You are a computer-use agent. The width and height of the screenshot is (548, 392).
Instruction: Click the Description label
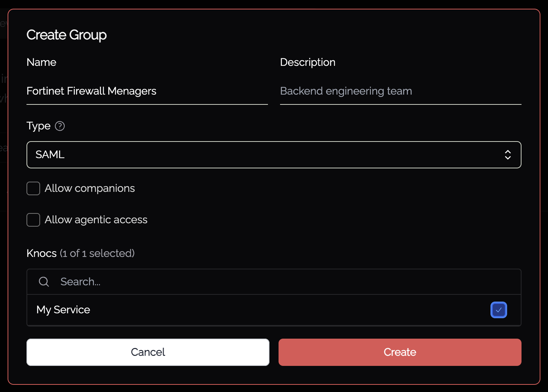tap(308, 62)
